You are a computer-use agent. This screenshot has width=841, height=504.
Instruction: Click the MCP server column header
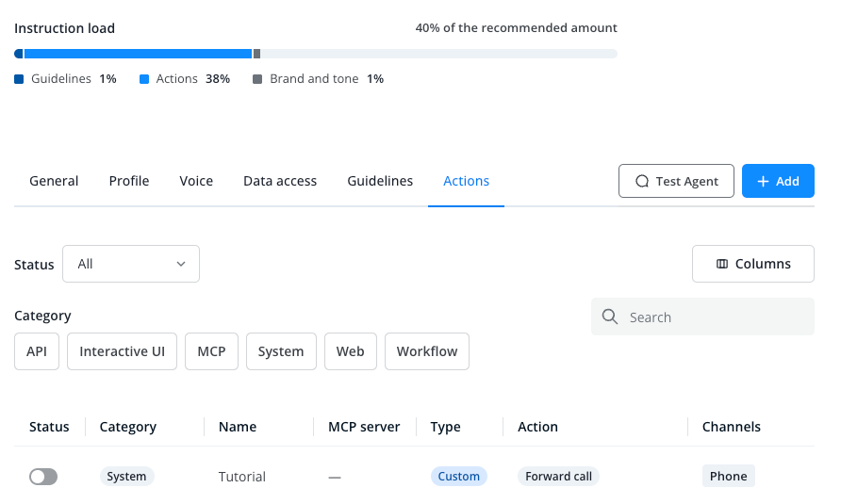click(x=364, y=427)
